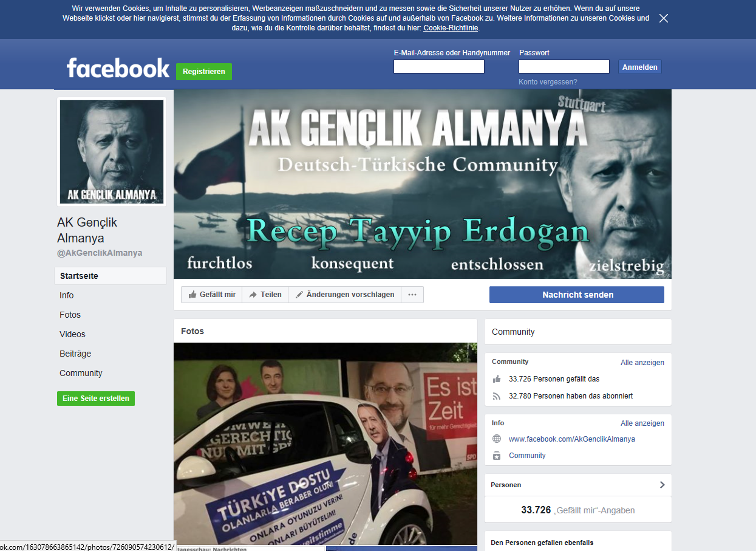Viewport: 756px width, 551px height.
Task: Click the page category box icon
Action: [x=497, y=456]
